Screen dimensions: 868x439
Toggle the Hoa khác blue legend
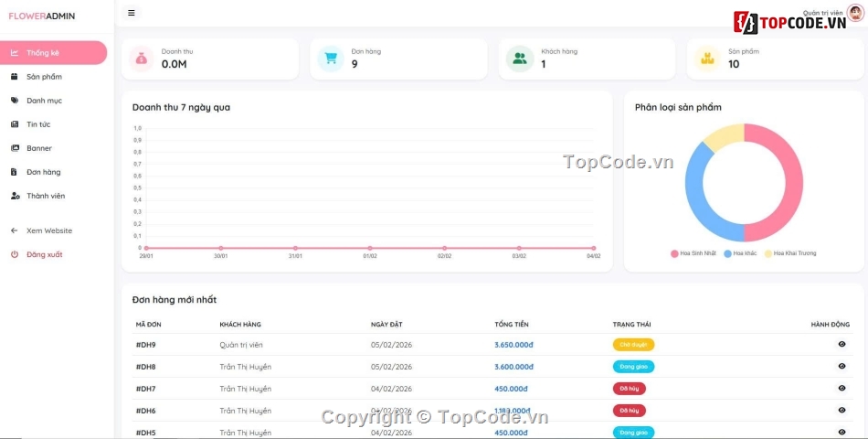pyautogui.click(x=728, y=253)
